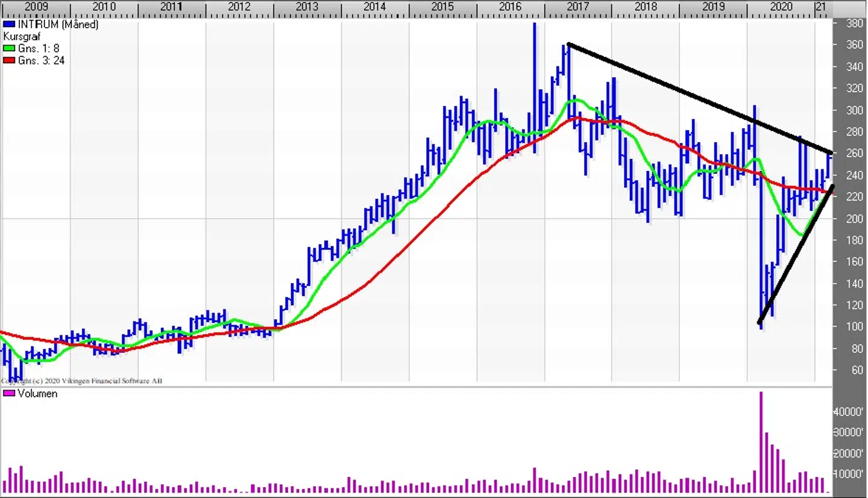868x498 pixels.
Task: Click the Vikingen Financial Software copyright text
Action: (x=82, y=381)
